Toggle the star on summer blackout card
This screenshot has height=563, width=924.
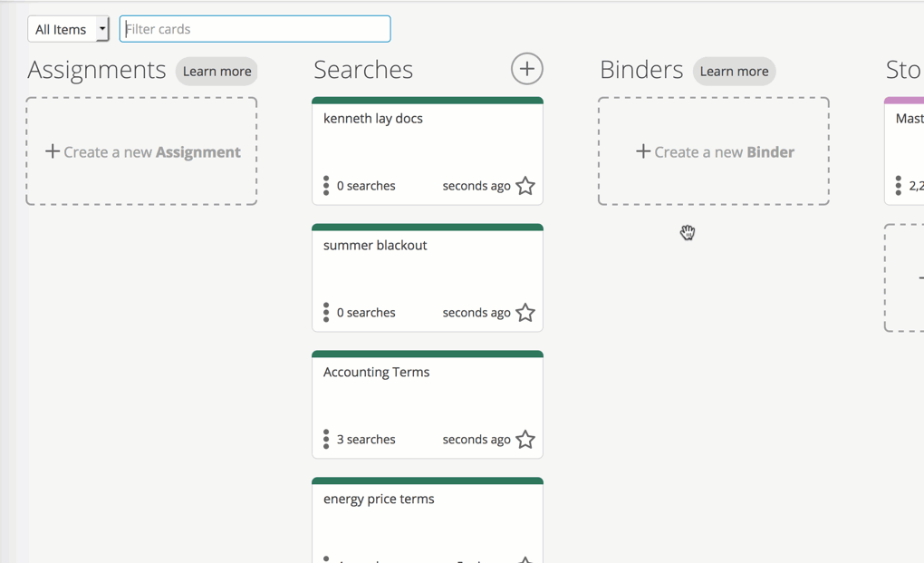pyautogui.click(x=525, y=312)
